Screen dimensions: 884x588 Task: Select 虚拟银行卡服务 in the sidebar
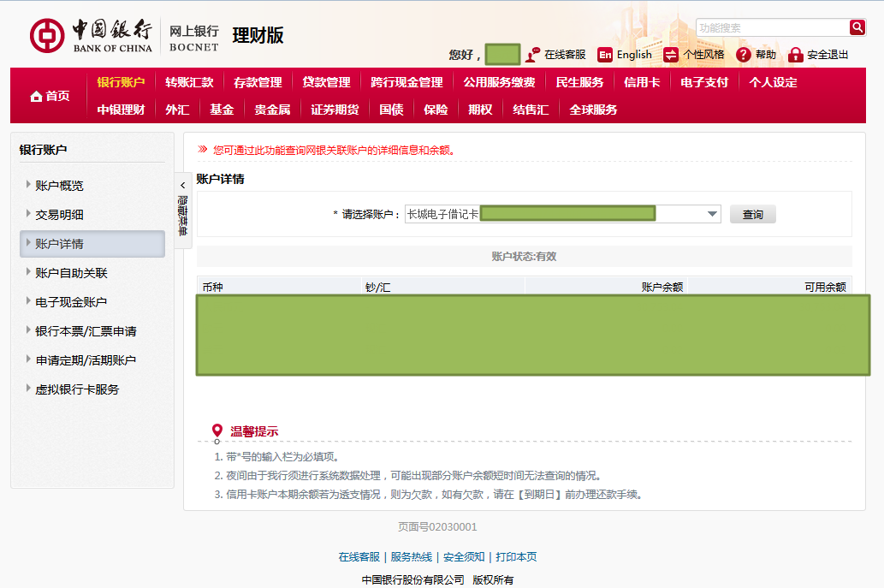coord(77,389)
